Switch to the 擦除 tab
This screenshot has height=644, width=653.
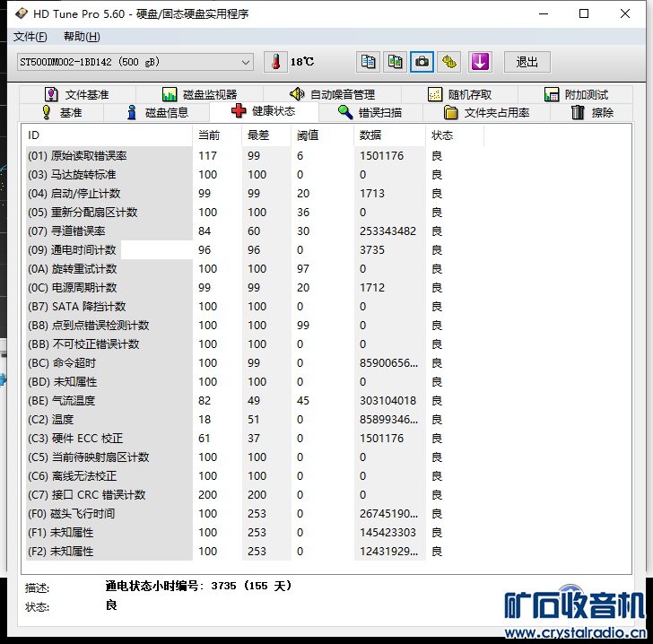tap(592, 112)
